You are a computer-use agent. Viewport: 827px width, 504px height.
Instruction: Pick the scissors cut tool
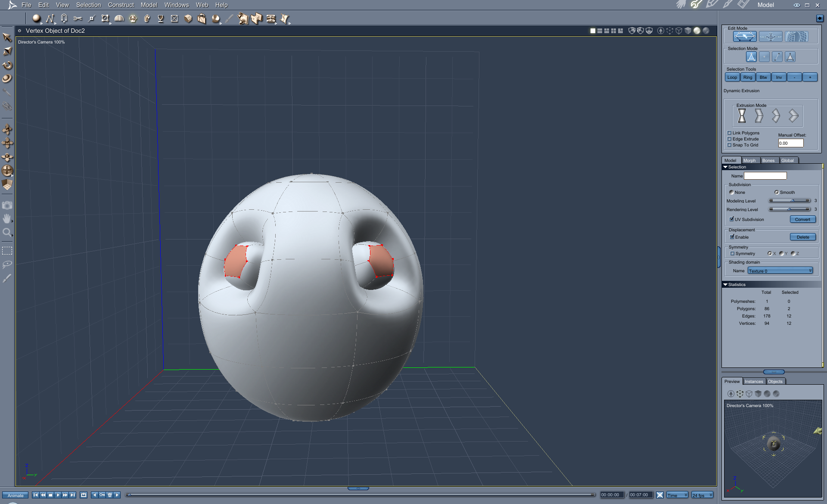78,19
